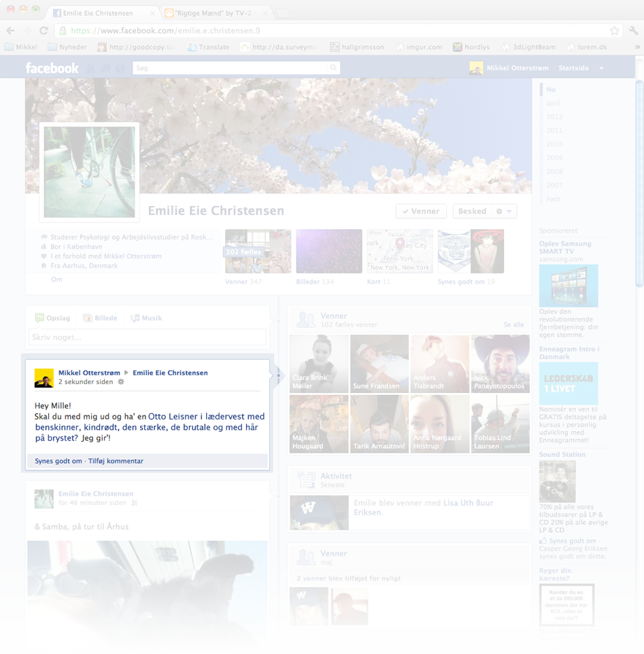Select the Musik composer tab
The image size is (644, 654).
tap(146, 318)
